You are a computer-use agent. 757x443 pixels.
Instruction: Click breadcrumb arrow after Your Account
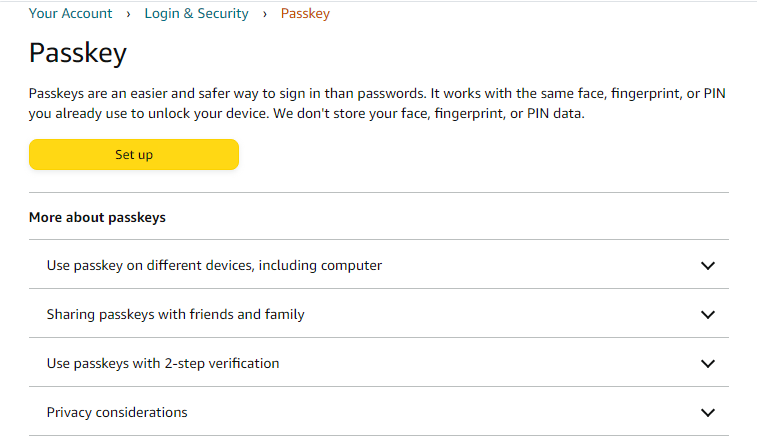[x=129, y=14]
